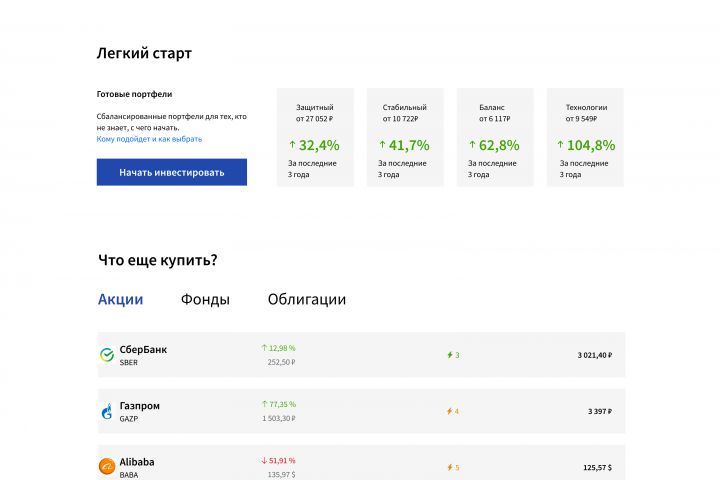
Task: Click the 62,8% return figure
Action: point(499,145)
